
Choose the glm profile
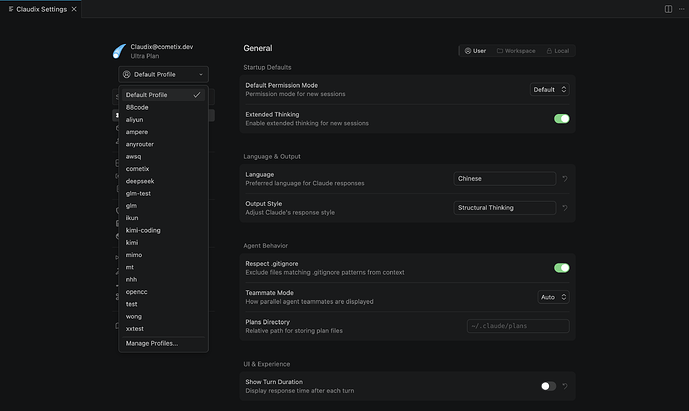pos(163,206)
